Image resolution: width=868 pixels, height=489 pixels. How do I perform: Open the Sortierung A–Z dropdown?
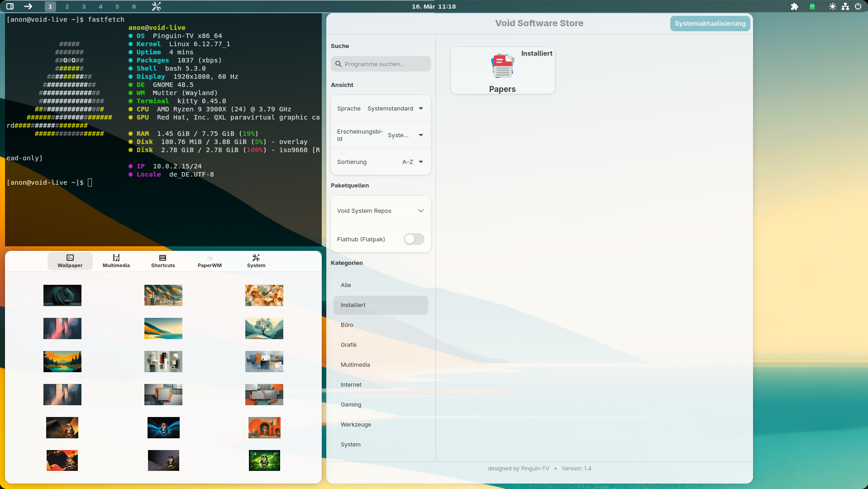coord(412,162)
